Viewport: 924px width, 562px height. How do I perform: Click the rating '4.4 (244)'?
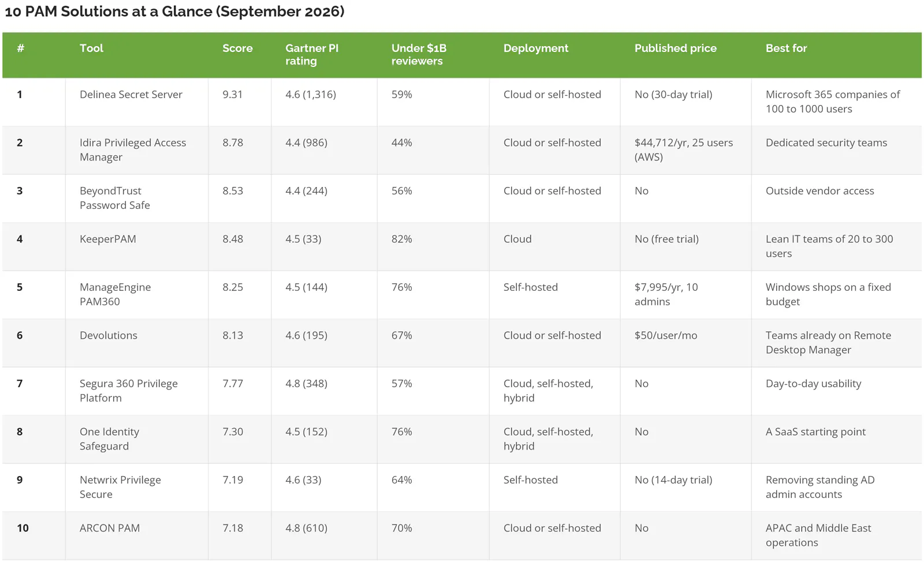coord(306,191)
